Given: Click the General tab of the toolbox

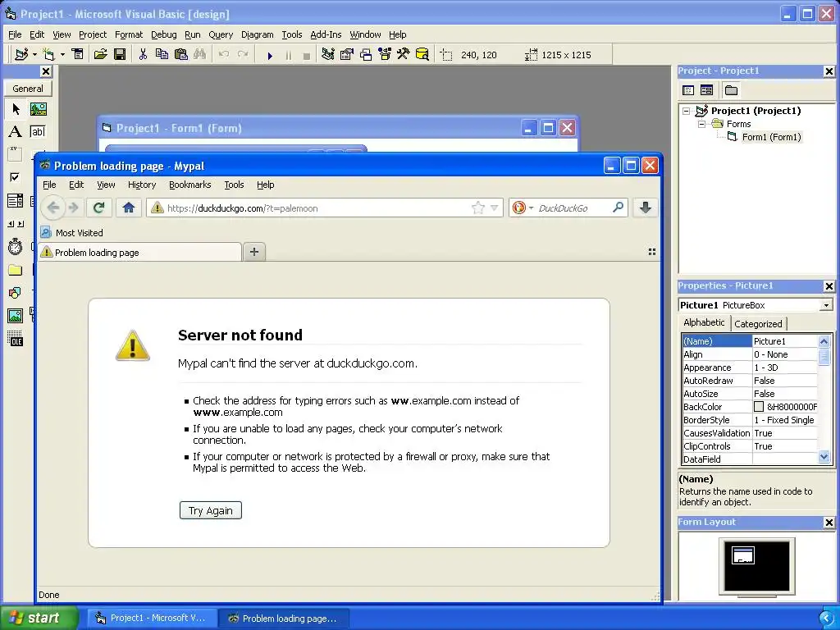Looking at the screenshot, I should click(x=28, y=89).
